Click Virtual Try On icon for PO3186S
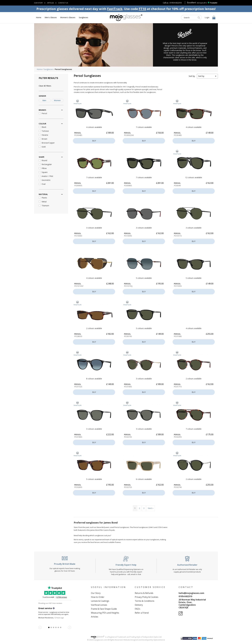This screenshot has width=252, height=644. pos(77,403)
